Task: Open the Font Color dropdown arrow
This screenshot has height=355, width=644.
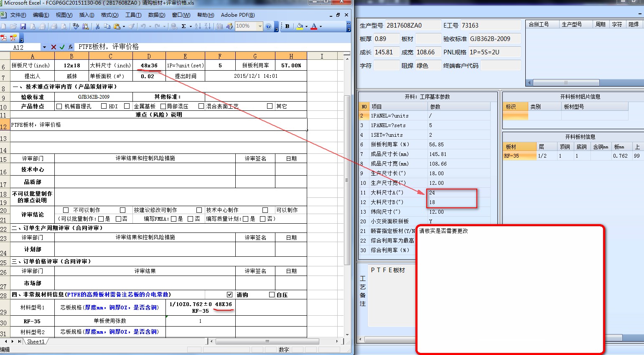Action: (x=321, y=26)
